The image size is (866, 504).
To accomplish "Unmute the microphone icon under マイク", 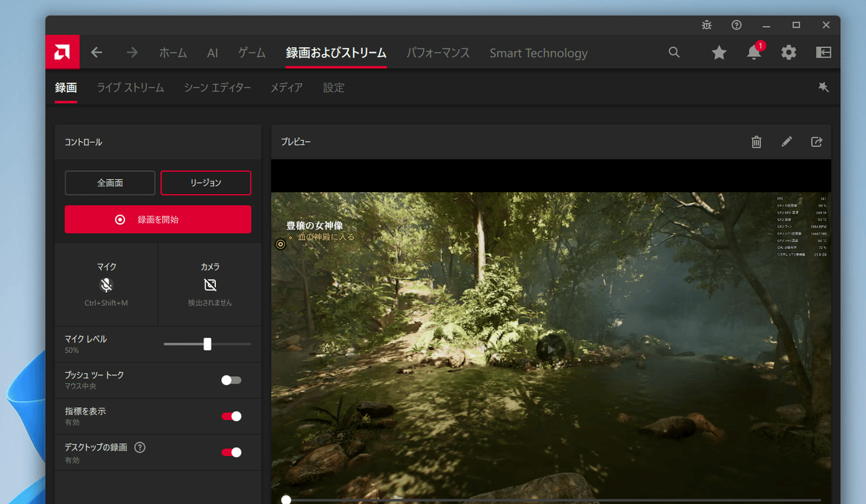I will pyautogui.click(x=106, y=285).
